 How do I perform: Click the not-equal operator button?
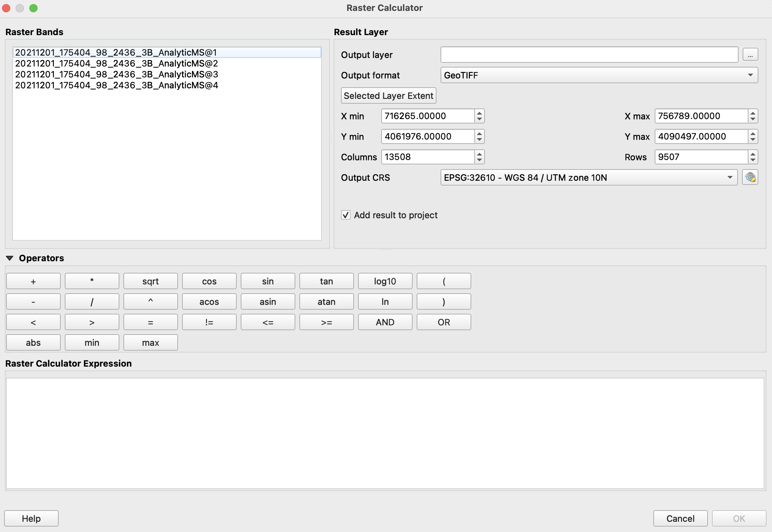coord(209,322)
